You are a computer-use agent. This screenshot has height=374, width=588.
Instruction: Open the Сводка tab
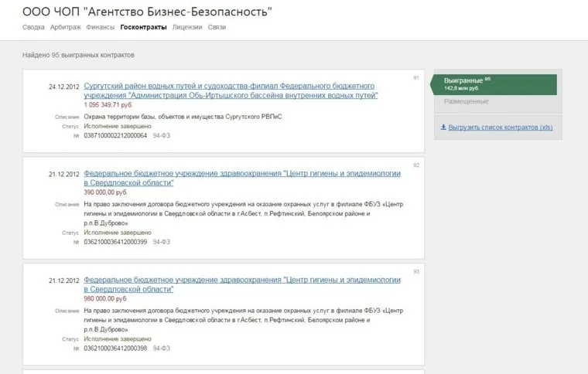click(33, 27)
